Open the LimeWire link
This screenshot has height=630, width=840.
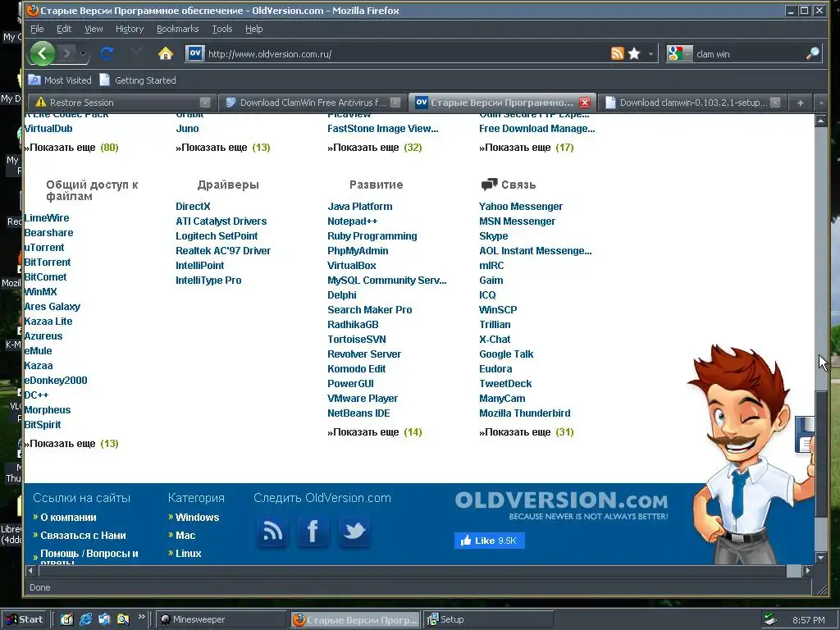click(47, 218)
